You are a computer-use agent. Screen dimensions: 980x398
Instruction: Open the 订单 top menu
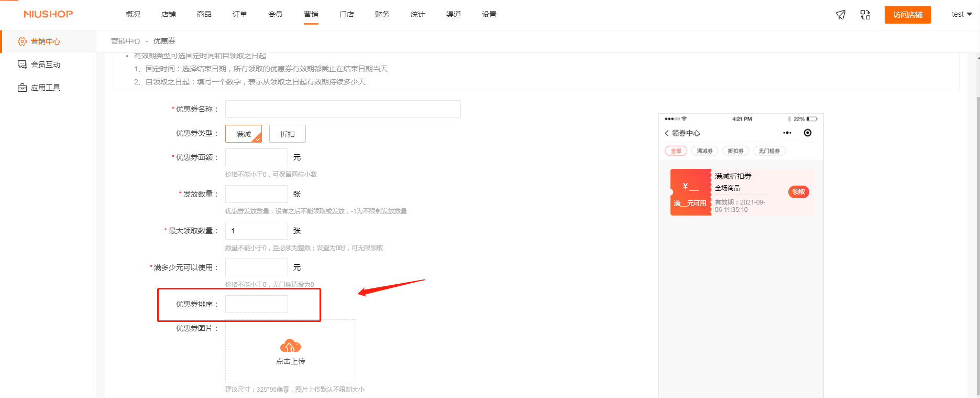(240, 14)
